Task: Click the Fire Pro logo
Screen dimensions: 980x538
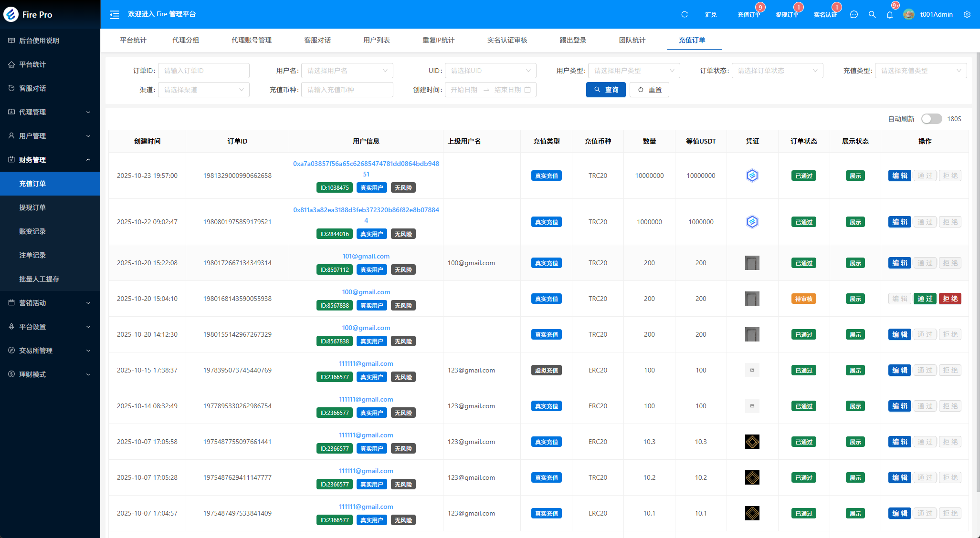Action: click(x=11, y=14)
